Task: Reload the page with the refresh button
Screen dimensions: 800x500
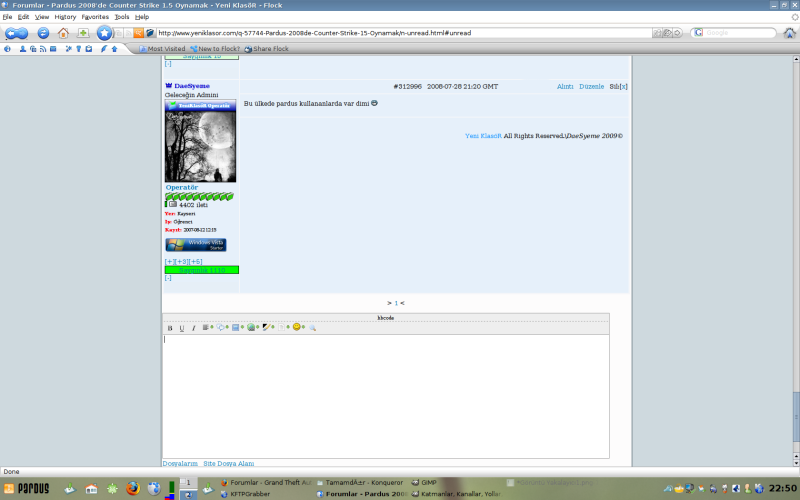Action: [43, 33]
